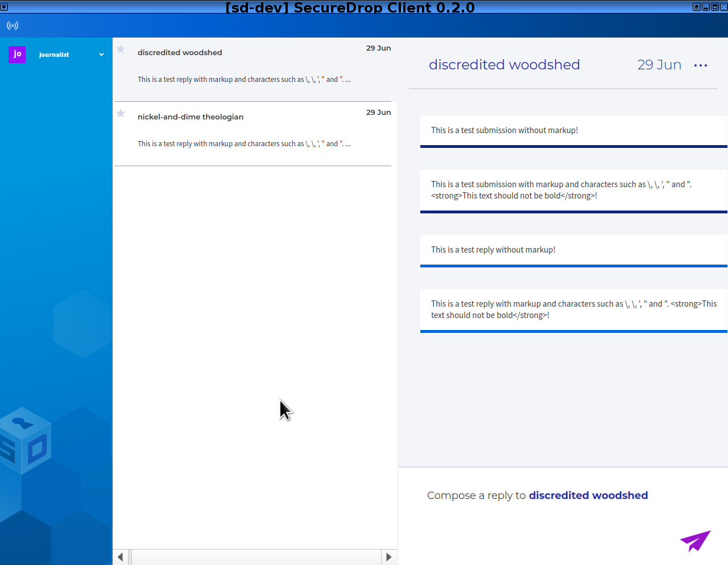Viewport: 728px width, 565px height.
Task: Select 'This is a test reply without markup!' message
Action: pos(574,251)
